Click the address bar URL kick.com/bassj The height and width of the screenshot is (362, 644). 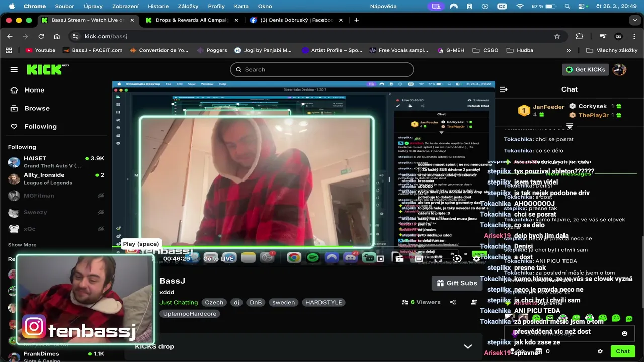point(106,36)
